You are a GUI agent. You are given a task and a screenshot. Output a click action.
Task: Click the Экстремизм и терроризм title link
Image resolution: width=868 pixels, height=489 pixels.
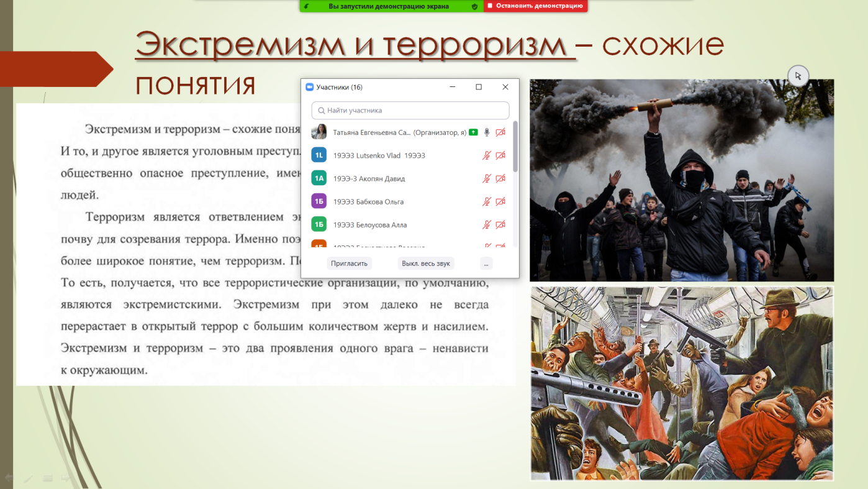point(355,45)
